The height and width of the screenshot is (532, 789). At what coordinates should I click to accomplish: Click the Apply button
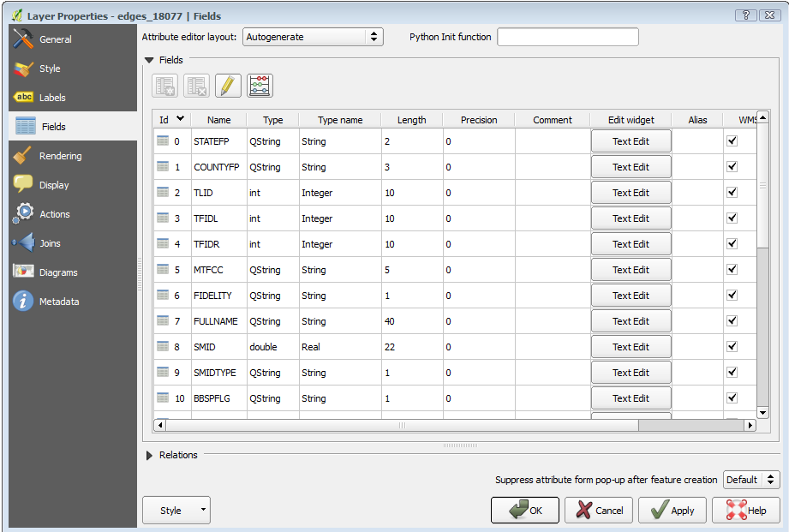672,511
